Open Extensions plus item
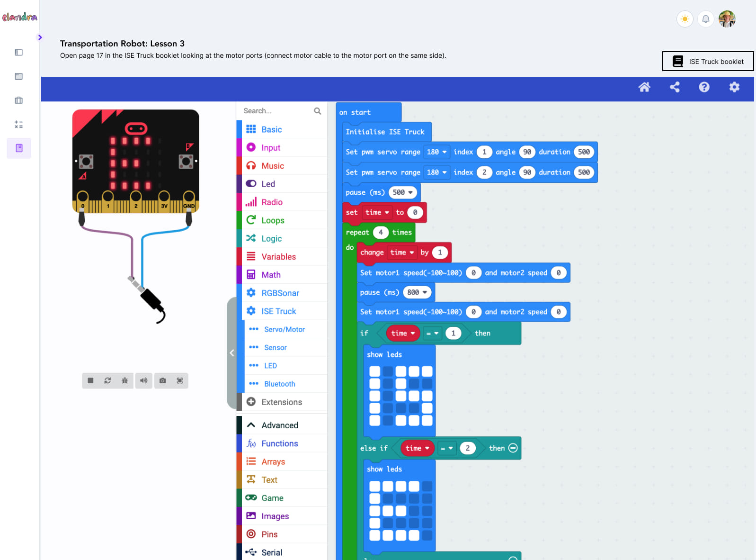The image size is (756, 560). [282, 402]
